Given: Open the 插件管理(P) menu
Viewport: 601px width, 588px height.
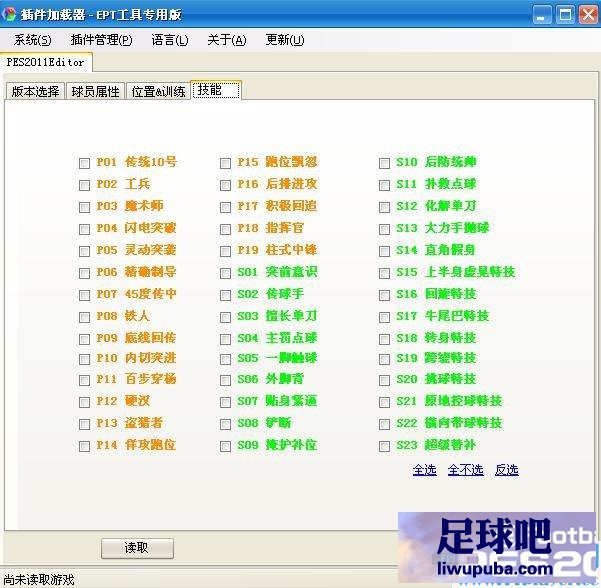Looking at the screenshot, I should click(102, 40).
